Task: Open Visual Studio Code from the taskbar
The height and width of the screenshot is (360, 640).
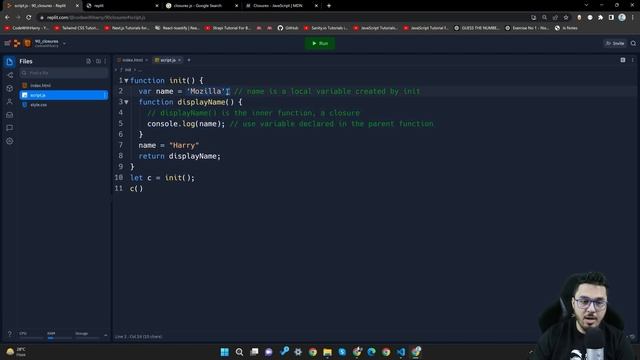Action: [x=401, y=352]
